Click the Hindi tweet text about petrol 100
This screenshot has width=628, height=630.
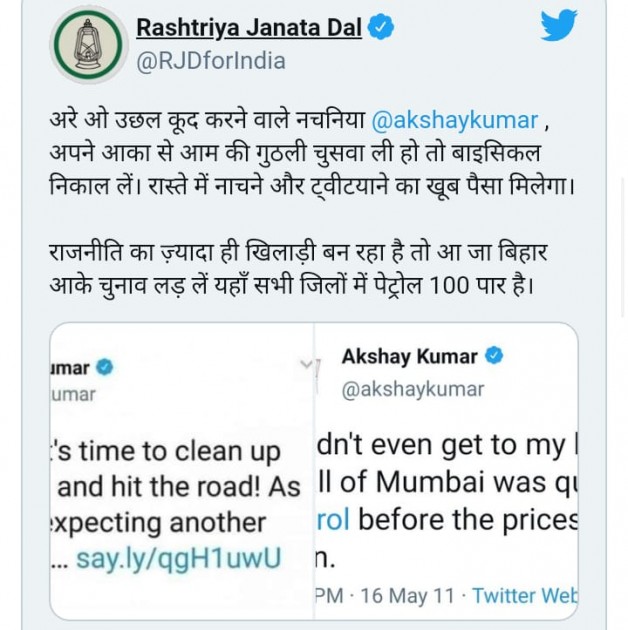[298, 269]
